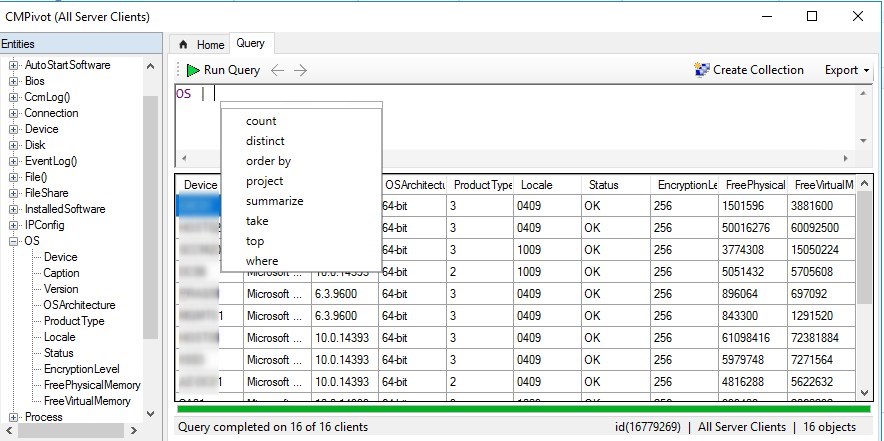Collapse the OS entity node

click(x=14, y=241)
